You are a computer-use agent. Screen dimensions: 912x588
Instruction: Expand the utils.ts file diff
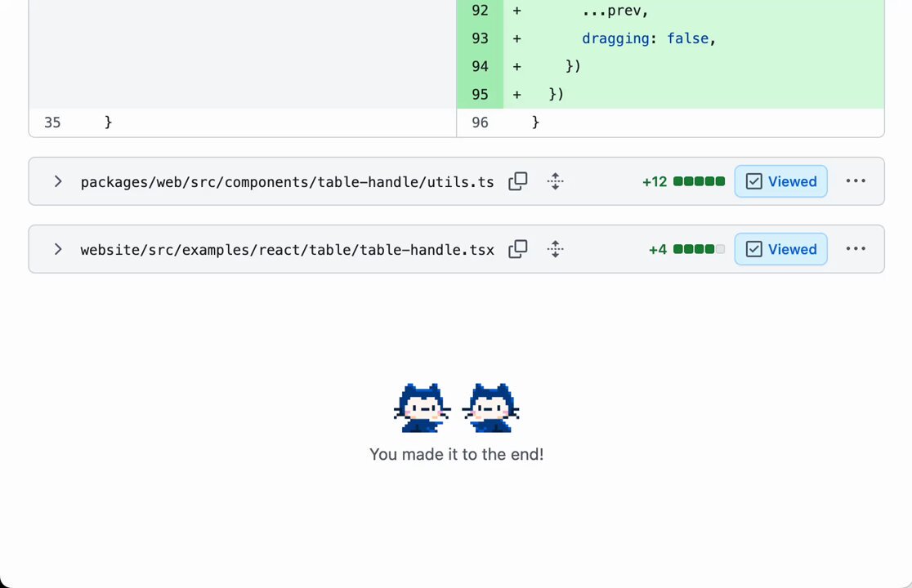pyautogui.click(x=57, y=181)
